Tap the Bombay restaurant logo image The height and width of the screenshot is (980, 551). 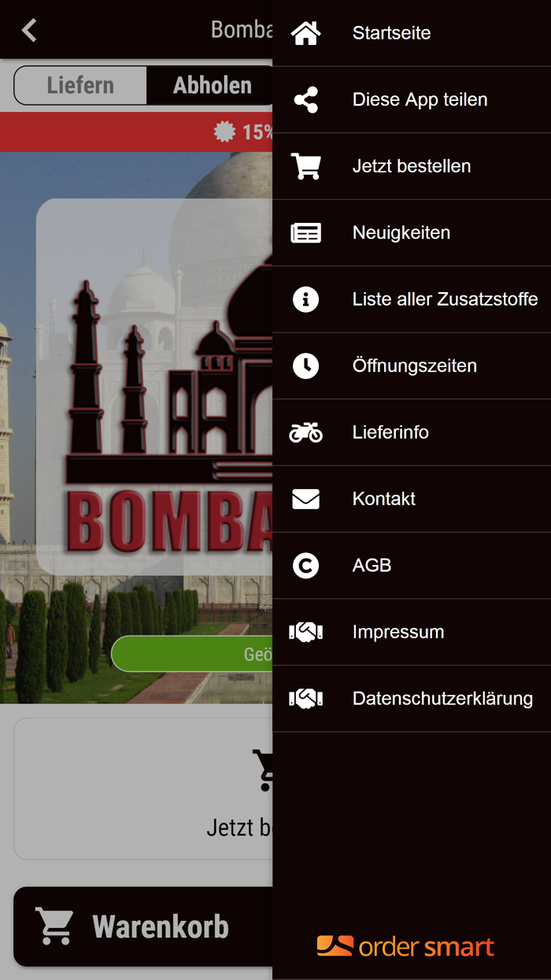[155, 386]
